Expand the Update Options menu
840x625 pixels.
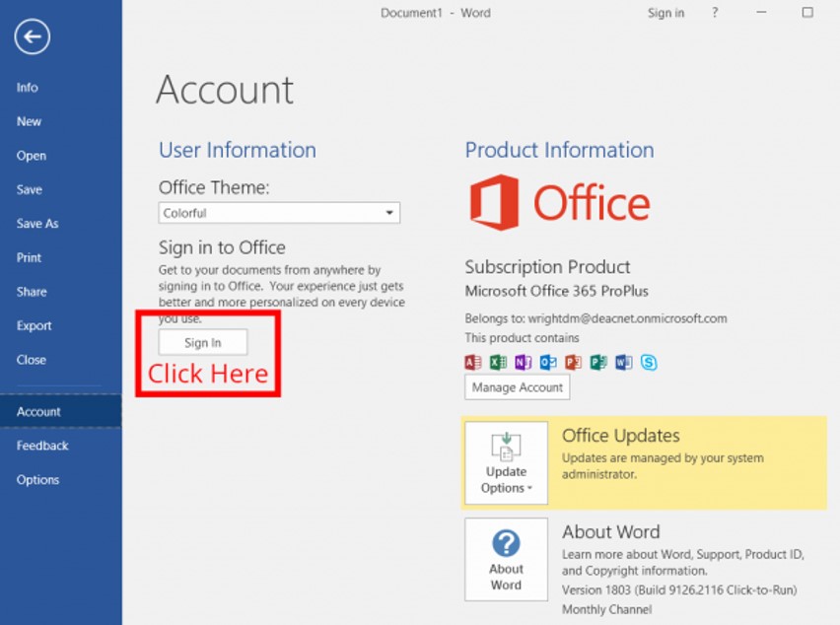tap(506, 462)
